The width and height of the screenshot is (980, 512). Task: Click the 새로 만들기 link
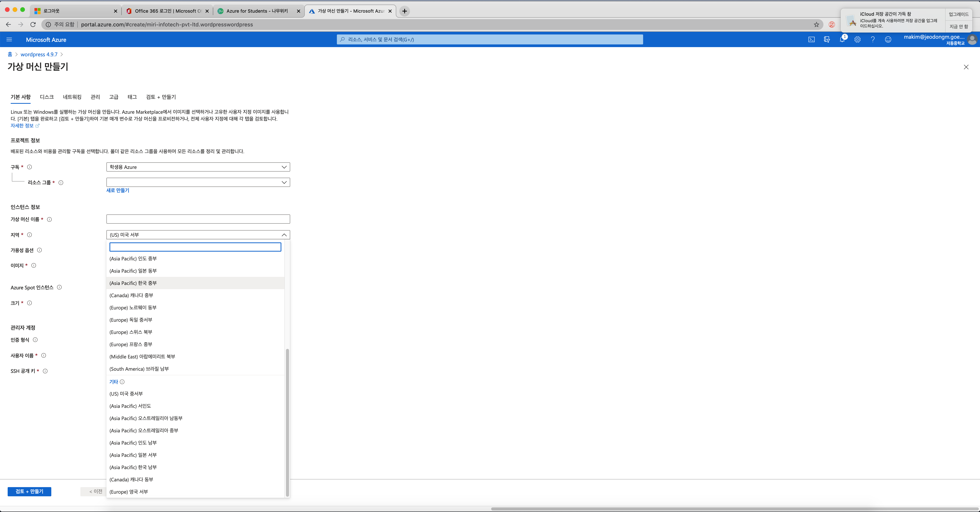(x=118, y=190)
